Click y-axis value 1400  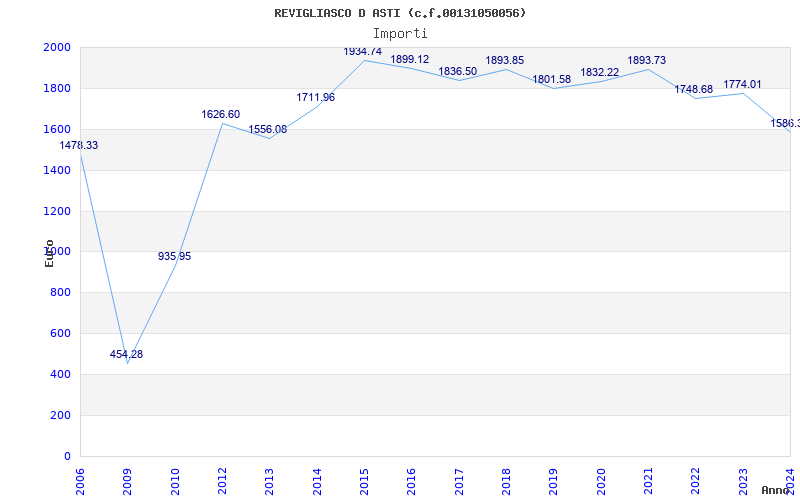(57, 170)
